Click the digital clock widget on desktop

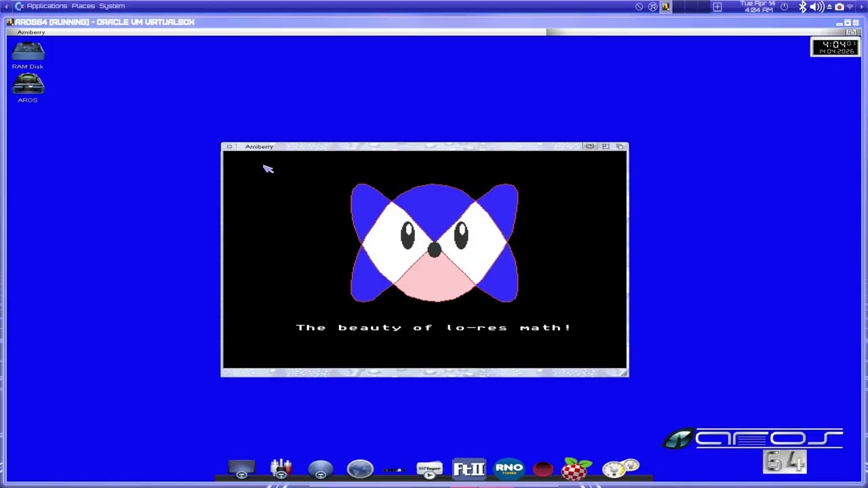coord(835,47)
